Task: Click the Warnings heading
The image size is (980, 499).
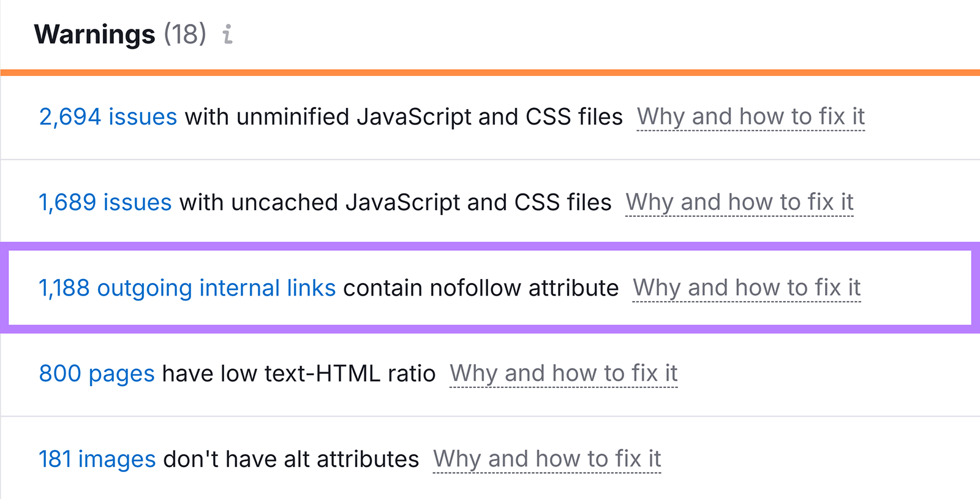Action: point(95,34)
